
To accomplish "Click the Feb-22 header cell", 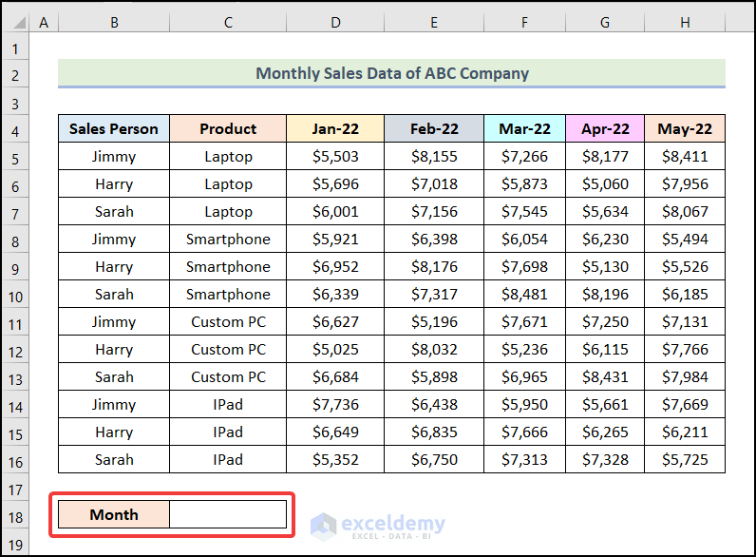I will pos(434,129).
